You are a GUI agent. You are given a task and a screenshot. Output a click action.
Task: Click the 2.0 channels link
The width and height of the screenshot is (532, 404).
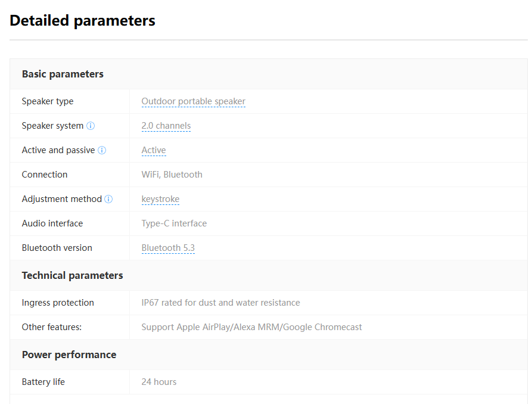click(166, 126)
